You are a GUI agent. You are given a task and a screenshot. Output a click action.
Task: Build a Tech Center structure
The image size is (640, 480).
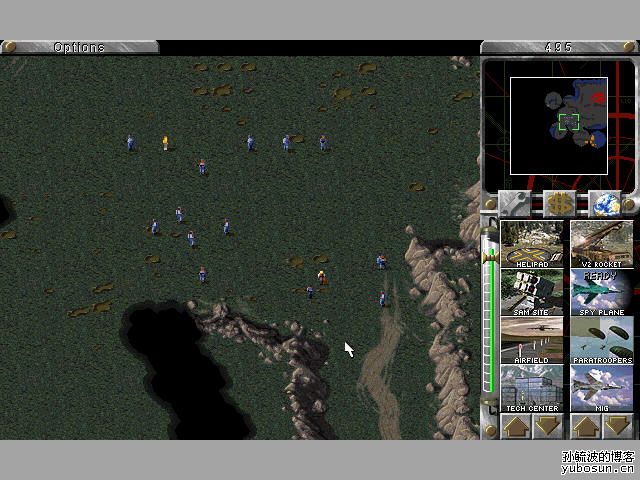[x=532, y=389]
